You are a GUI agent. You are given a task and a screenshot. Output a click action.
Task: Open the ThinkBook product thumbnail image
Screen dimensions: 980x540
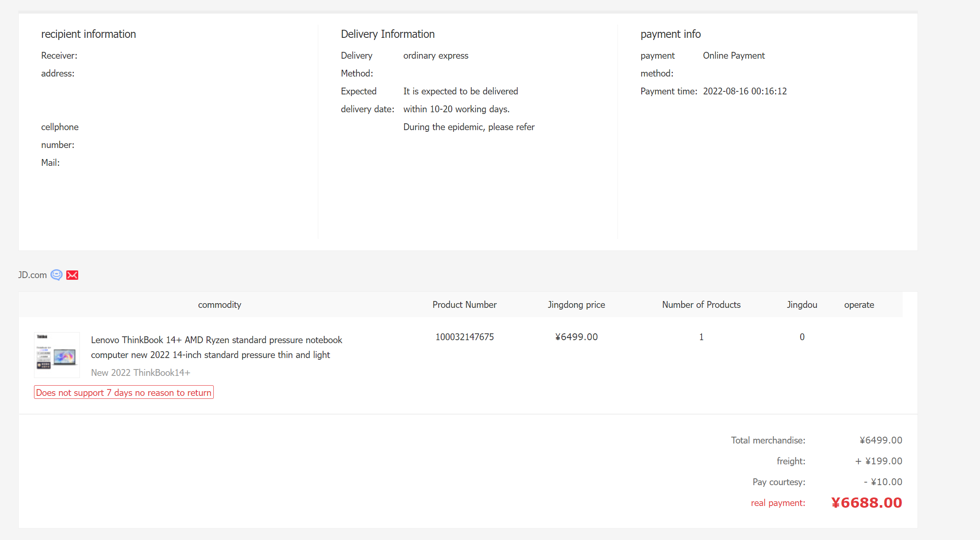coord(57,355)
